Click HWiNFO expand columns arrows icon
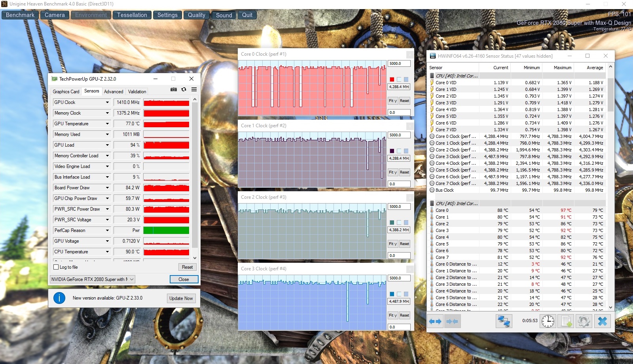The image size is (633, 364). [435, 321]
